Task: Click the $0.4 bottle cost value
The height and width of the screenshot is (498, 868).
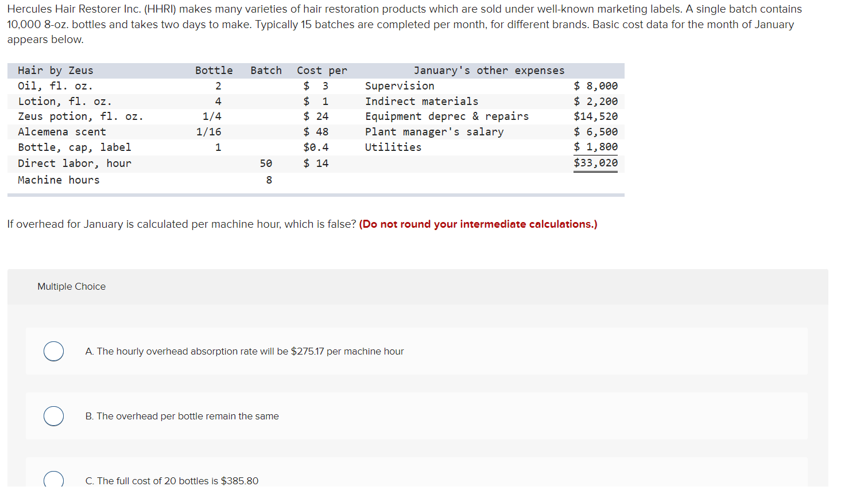Action: (x=316, y=147)
